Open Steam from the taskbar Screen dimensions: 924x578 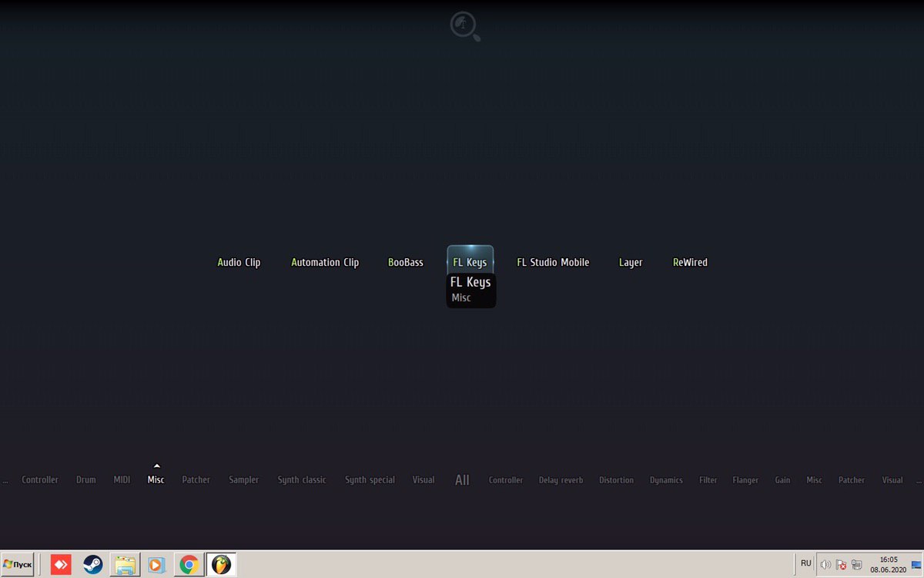pos(93,564)
